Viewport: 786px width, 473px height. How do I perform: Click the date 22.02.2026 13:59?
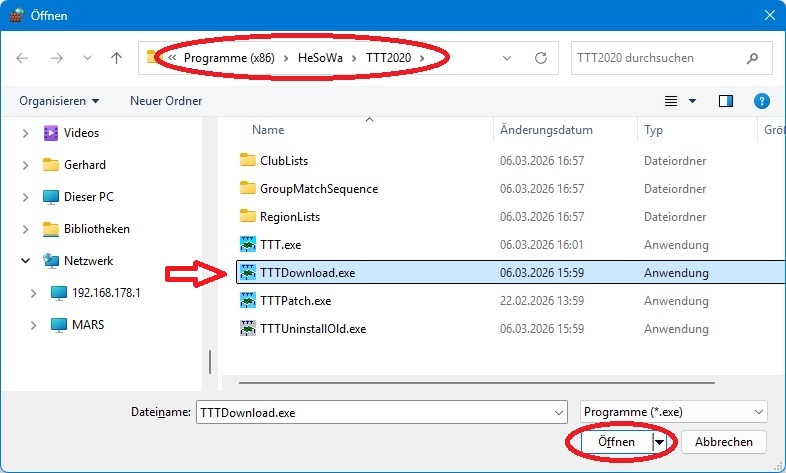(542, 301)
